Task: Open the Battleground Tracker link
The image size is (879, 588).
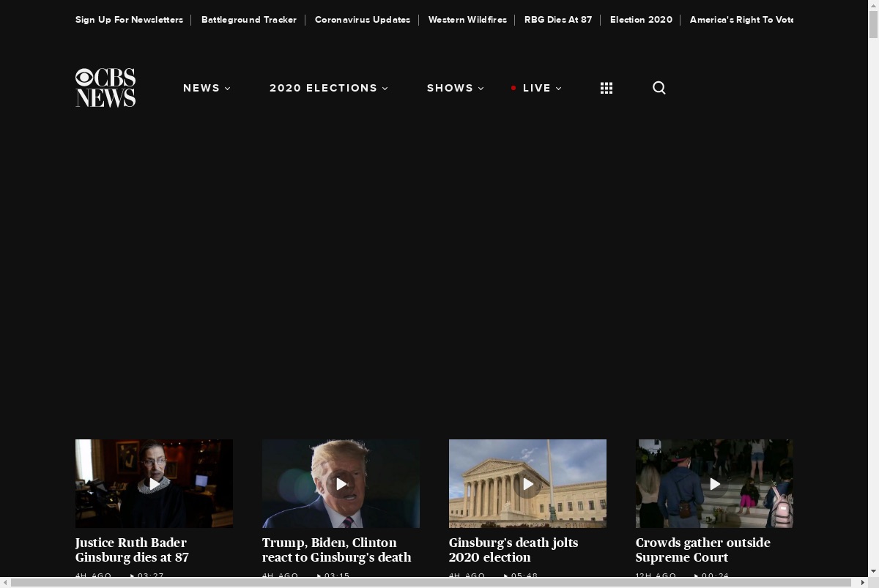Action: point(249,20)
